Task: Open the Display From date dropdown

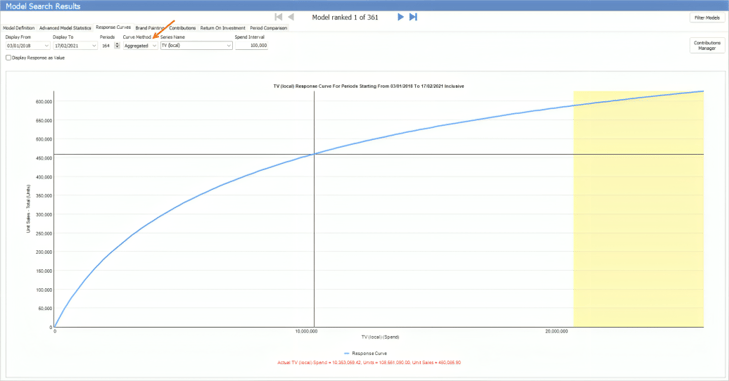Action: point(27,46)
